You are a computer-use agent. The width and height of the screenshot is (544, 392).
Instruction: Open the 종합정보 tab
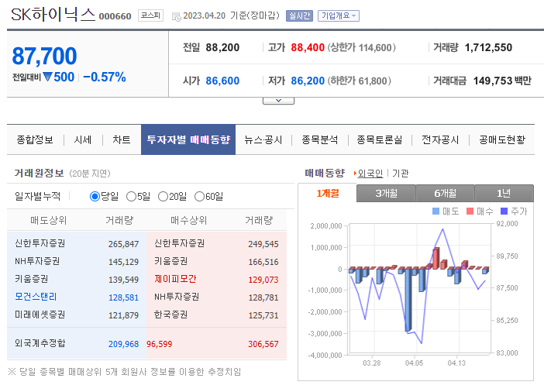(35, 139)
